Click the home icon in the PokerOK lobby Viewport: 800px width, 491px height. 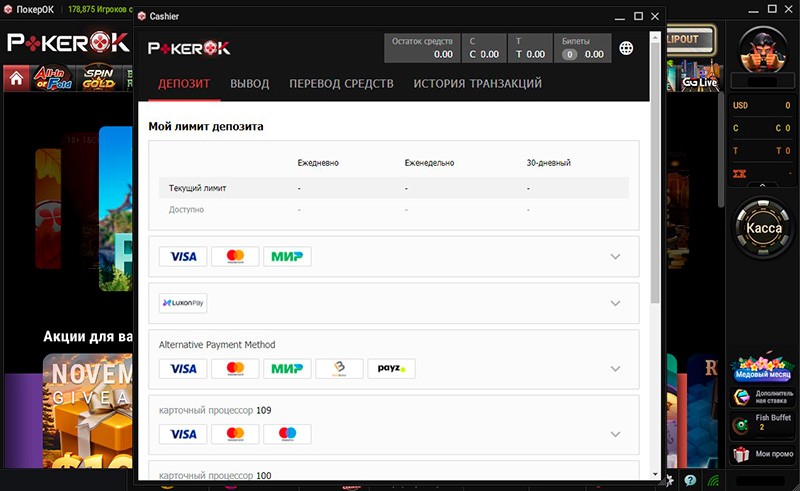tap(16, 78)
